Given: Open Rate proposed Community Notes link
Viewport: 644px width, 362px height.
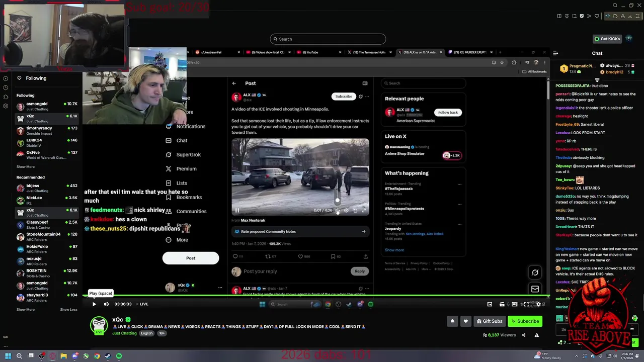Looking at the screenshot, I should [x=300, y=231].
